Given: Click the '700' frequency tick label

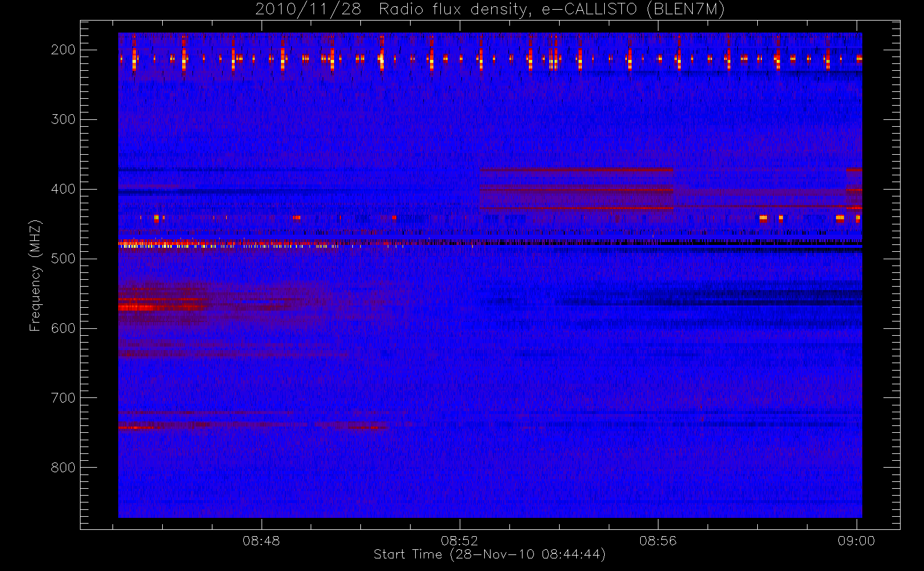Looking at the screenshot, I should (x=63, y=398).
